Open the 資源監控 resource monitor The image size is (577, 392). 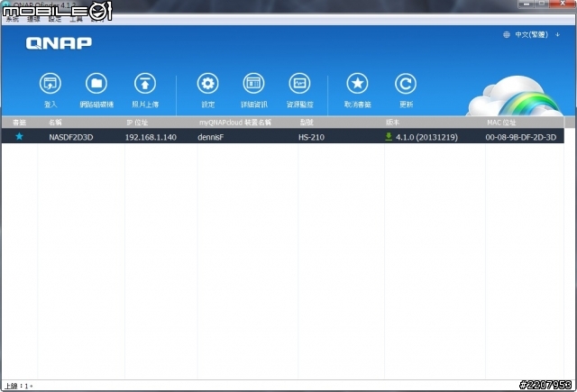tap(300, 84)
